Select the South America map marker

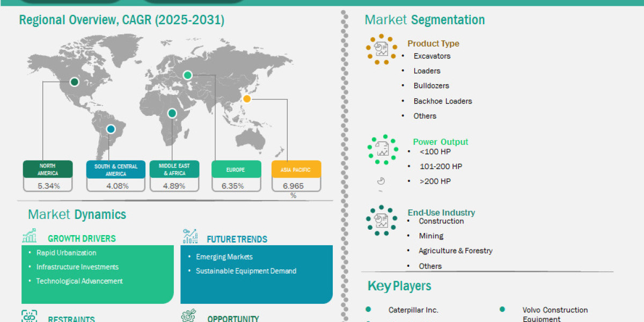click(x=111, y=129)
